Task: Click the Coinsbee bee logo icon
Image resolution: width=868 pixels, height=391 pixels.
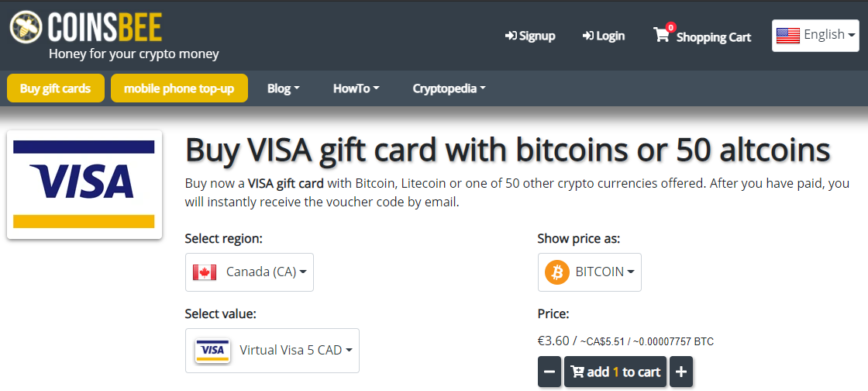Action: 26,26
